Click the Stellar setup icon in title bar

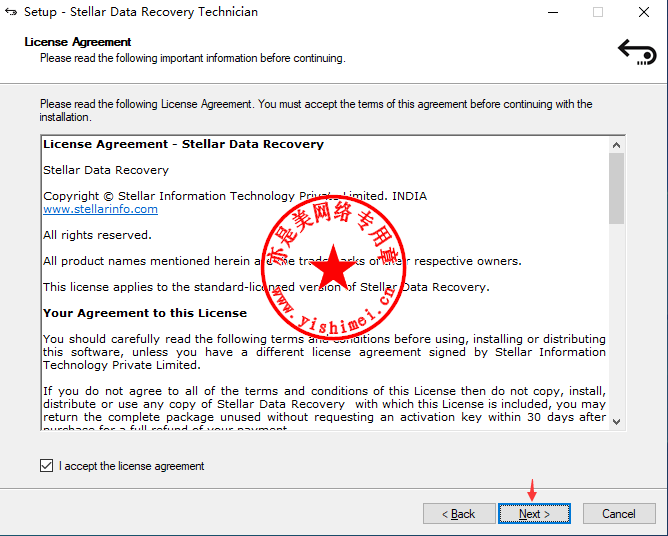pyautogui.click(x=11, y=12)
